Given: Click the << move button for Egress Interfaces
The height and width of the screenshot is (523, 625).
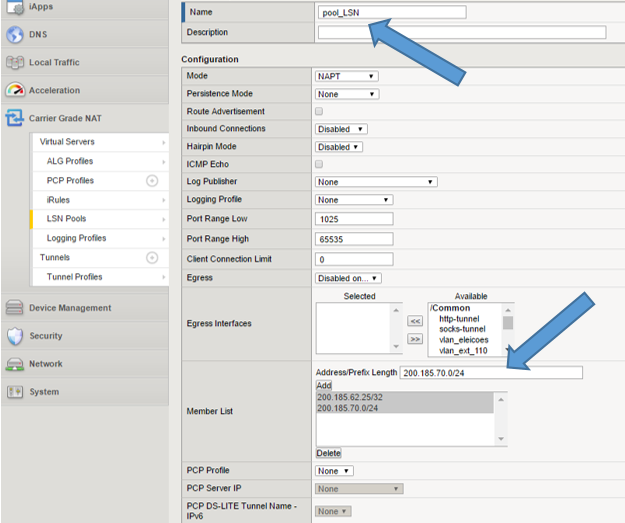Looking at the screenshot, I should click(x=415, y=321).
